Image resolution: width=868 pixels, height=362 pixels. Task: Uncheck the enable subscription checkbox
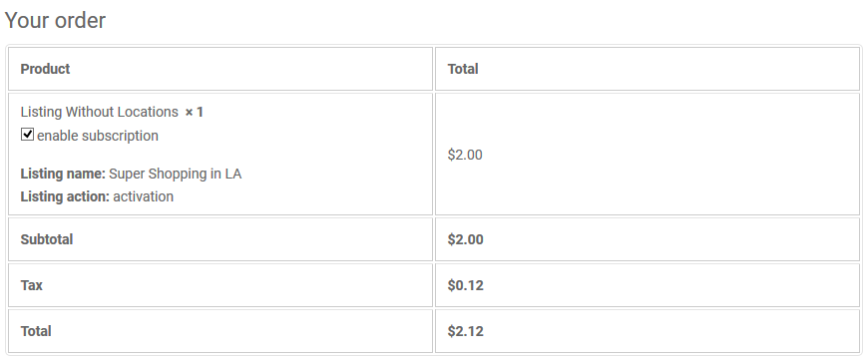pos(27,135)
